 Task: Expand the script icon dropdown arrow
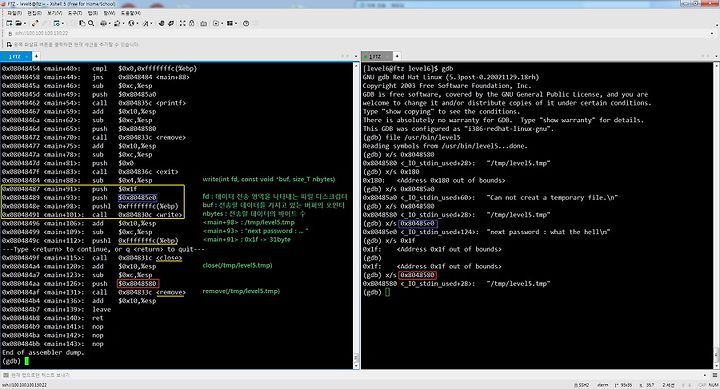click(222, 23)
